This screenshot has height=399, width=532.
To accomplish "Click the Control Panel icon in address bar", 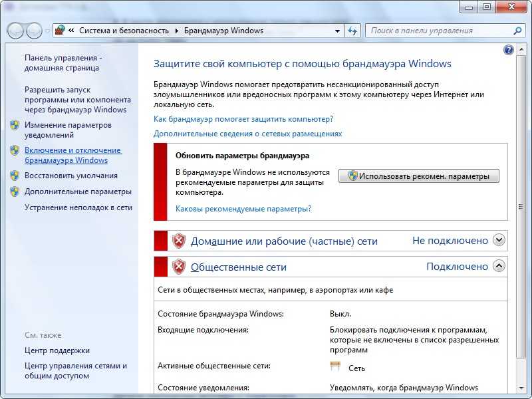I will 60,30.
